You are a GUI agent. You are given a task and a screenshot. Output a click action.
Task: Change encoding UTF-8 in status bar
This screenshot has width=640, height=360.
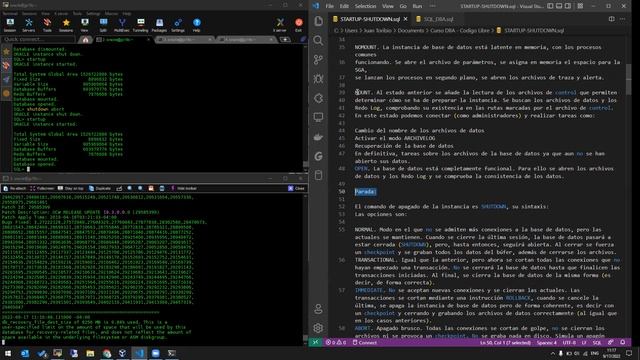(x=569, y=342)
